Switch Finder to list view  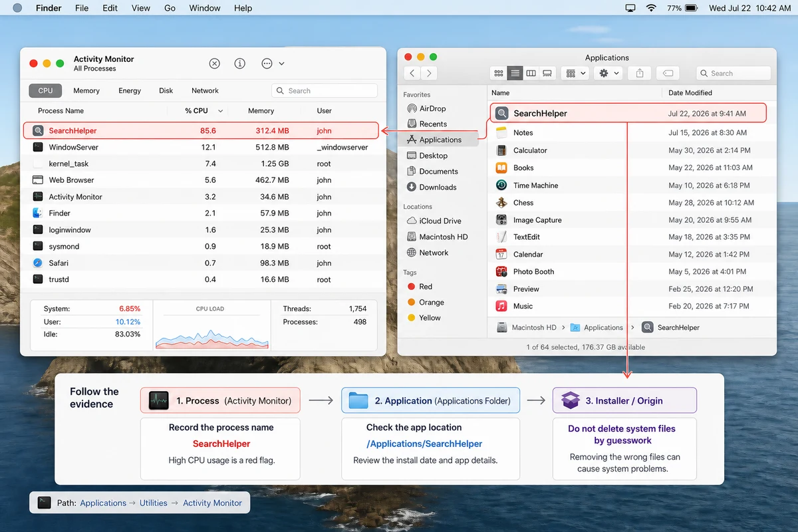(515, 73)
